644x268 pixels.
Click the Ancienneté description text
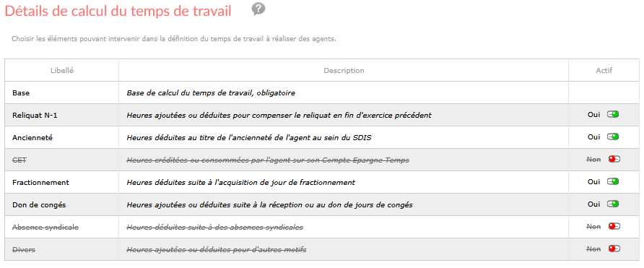249,138
